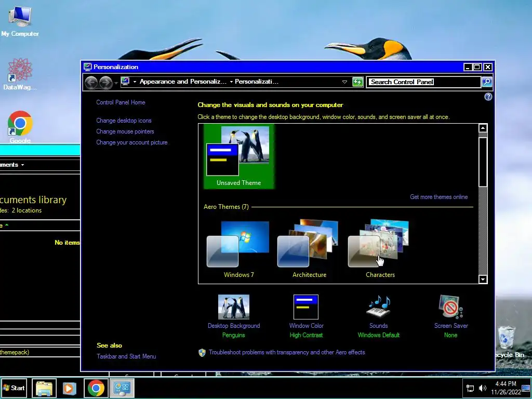Click the Start button
Image resolution: width=532 pixels, height=399 pixels.
point(14,388)
